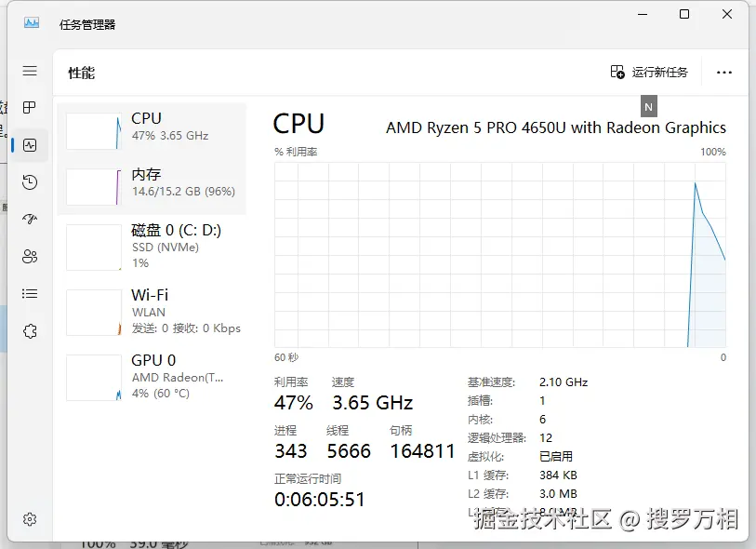This screenshot has height=549, width=756.
Task: Open the three-dot more options menu
Action: [x=724, y=73]
